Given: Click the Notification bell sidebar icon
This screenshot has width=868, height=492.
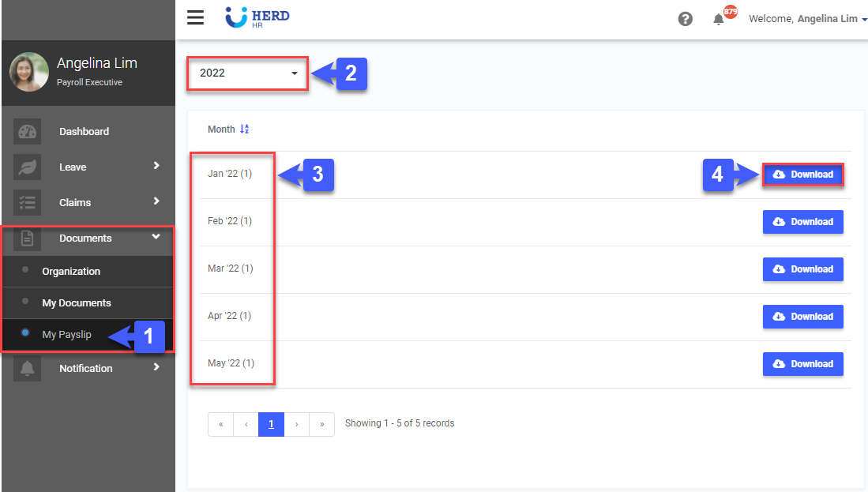Looking at the screenshot, I should tap(27, 369).
